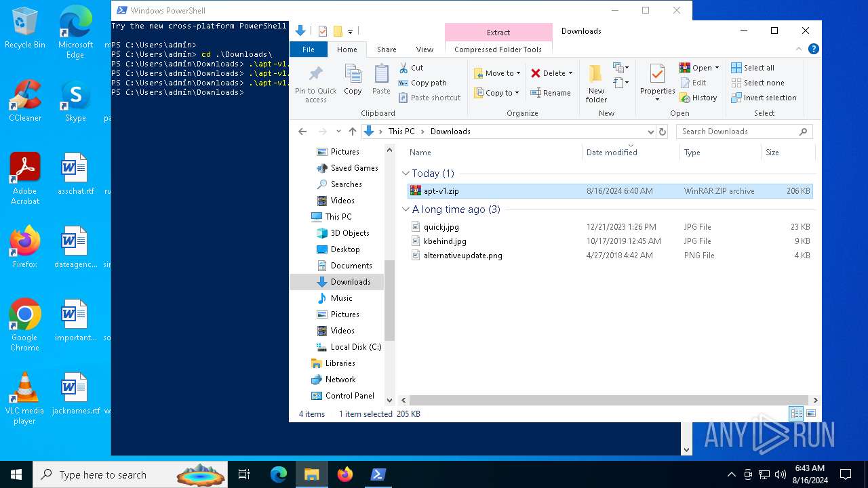Screen dimensions: 868x488
Task: Click the navigation pane vertical scrollbar
Action: tap(389, 300)
